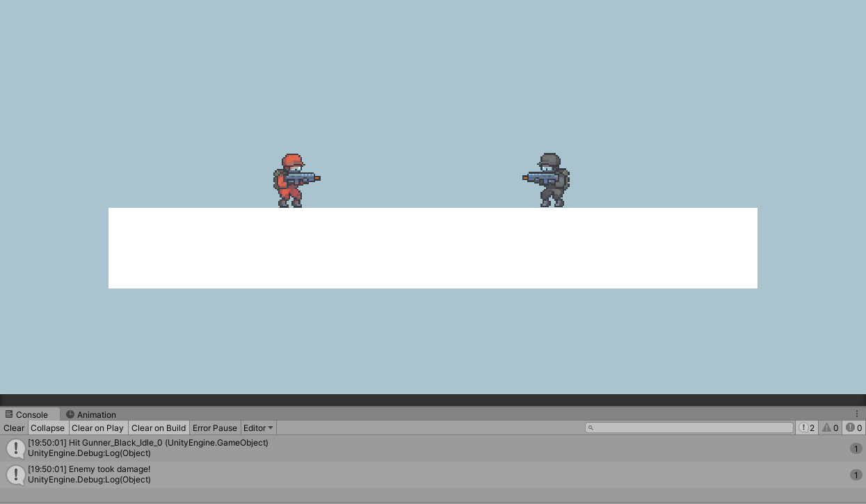The image size is (866, 504).
Task: Switch to the Console tab
Action: coord(30,414)
